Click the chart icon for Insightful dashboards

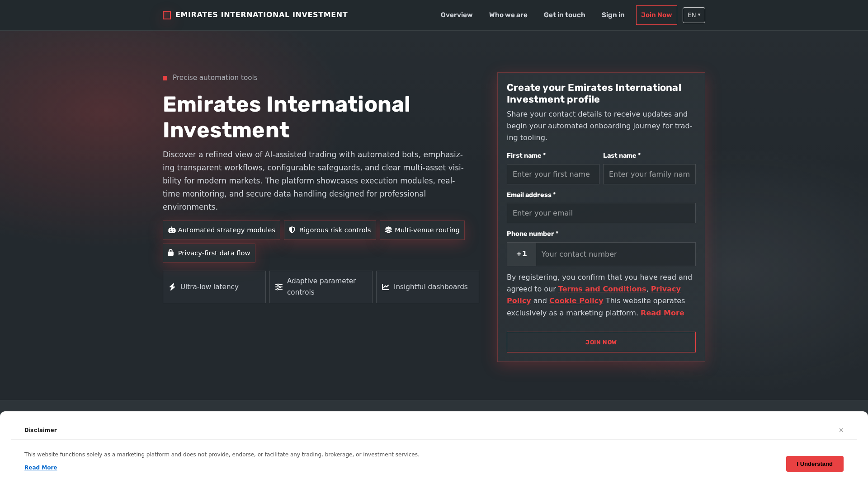pyautogui.click(x=386, y=287)
